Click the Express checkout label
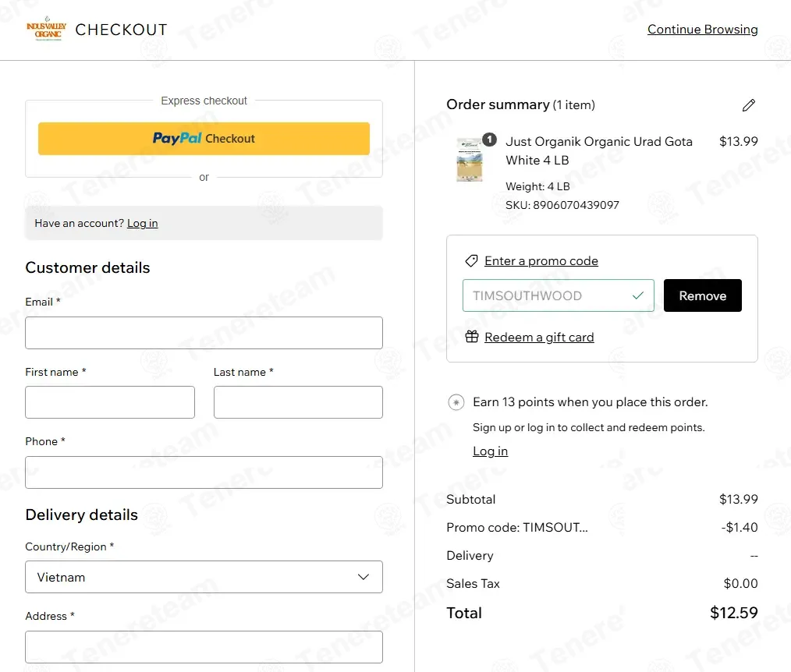The width and height of the screenshot is (791, 672). 204,101
